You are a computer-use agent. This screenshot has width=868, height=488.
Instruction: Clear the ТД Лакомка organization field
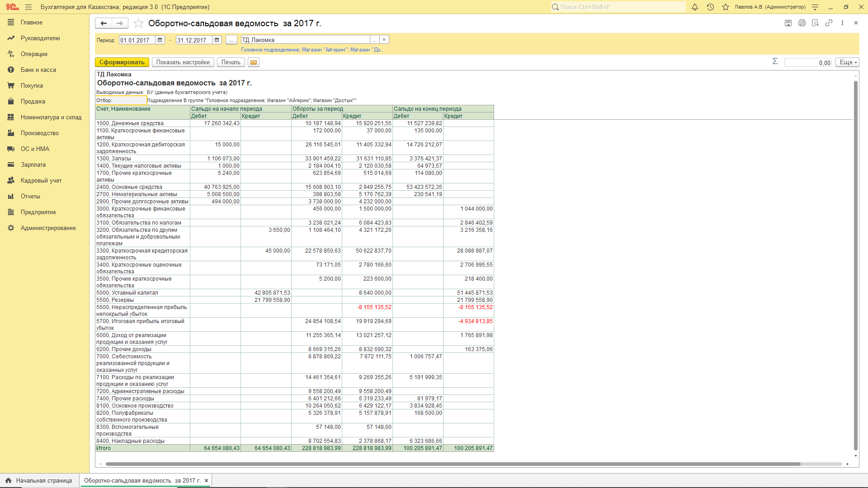pyautogui.click(x=384, y=40)
